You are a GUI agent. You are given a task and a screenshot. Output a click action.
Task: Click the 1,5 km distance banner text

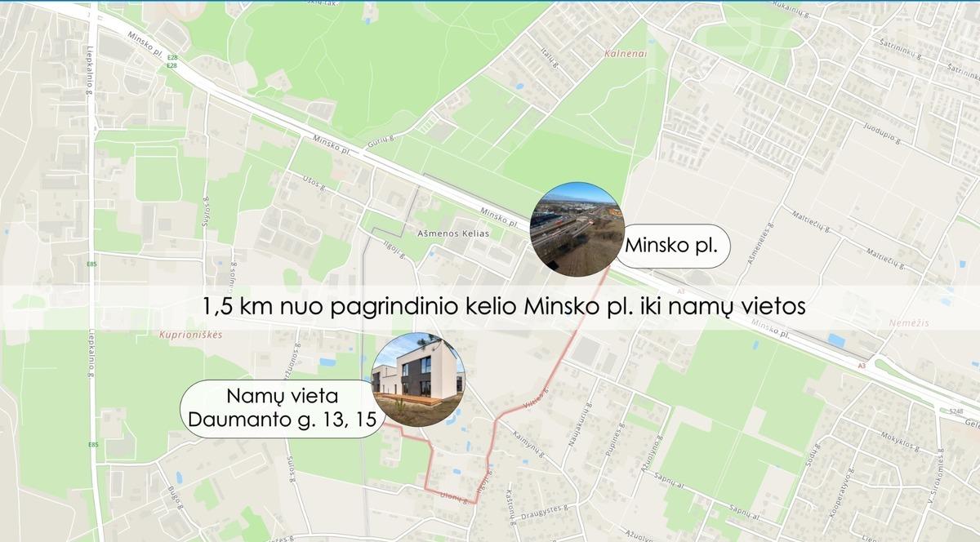click(504, 307)
